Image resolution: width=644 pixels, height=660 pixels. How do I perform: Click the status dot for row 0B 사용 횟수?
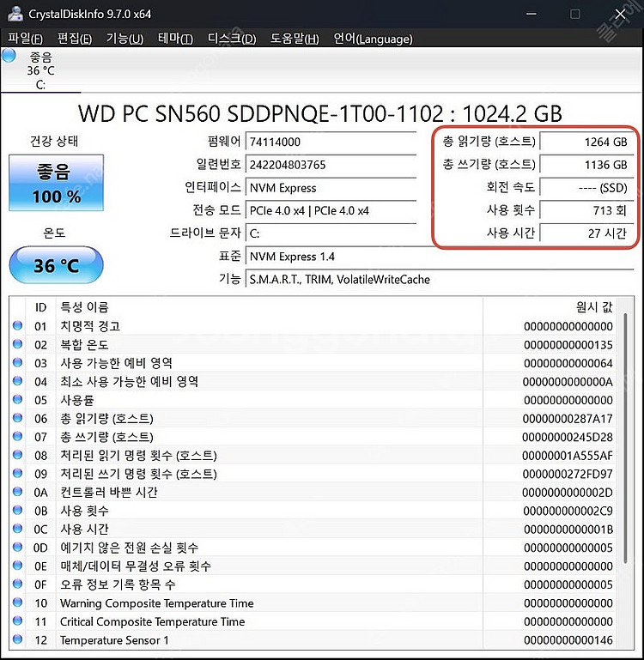[x=18, y=510]
